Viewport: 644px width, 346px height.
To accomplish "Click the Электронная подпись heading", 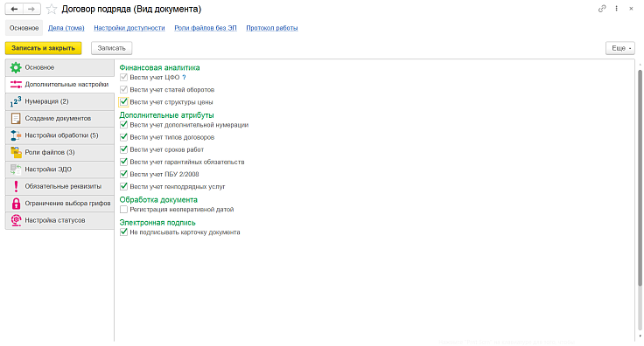I will pos(157,223).
